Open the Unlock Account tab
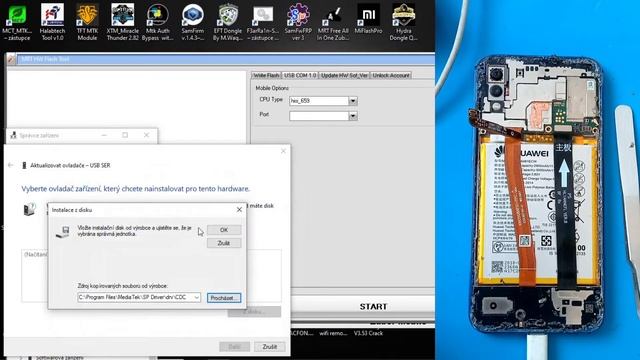Image resolution: width=640 pixels, height=360 pixels. [391, 75]
